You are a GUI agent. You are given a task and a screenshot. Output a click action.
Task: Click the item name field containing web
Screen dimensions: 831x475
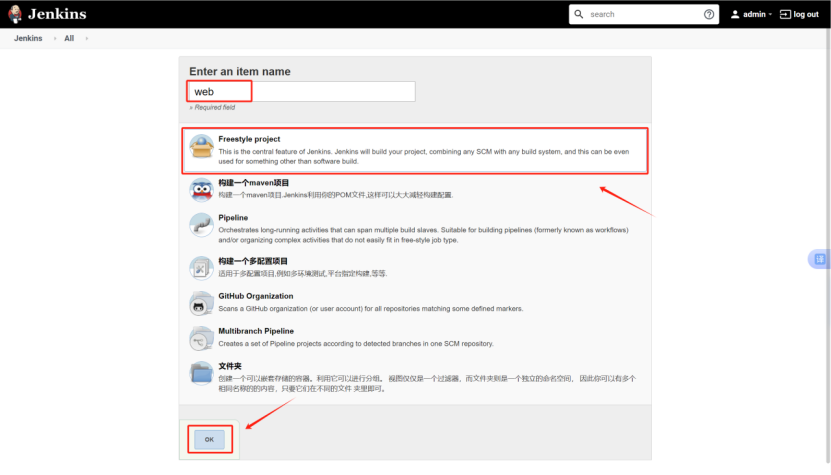302,91
